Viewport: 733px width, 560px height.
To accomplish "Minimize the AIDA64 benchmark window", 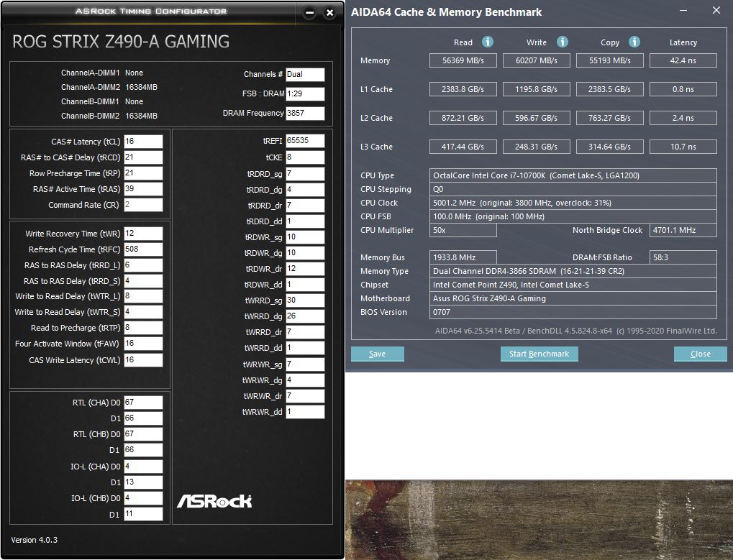I will (x=683, y=10).
